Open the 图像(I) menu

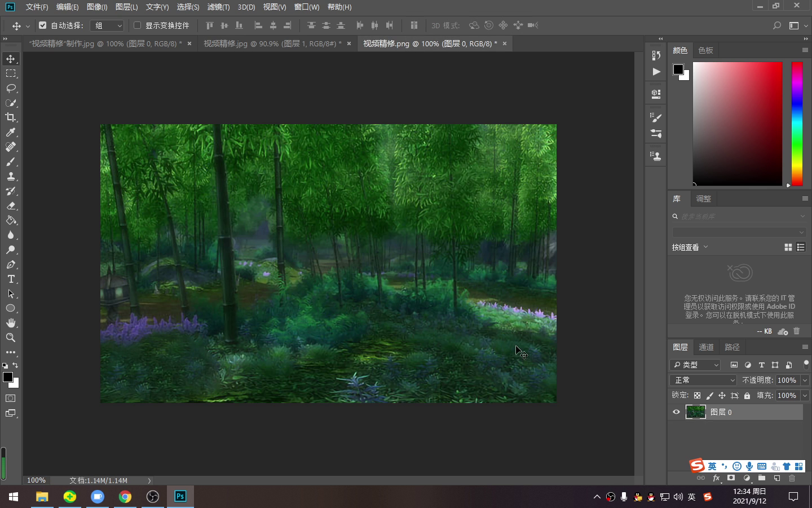(x=97, y=7)
